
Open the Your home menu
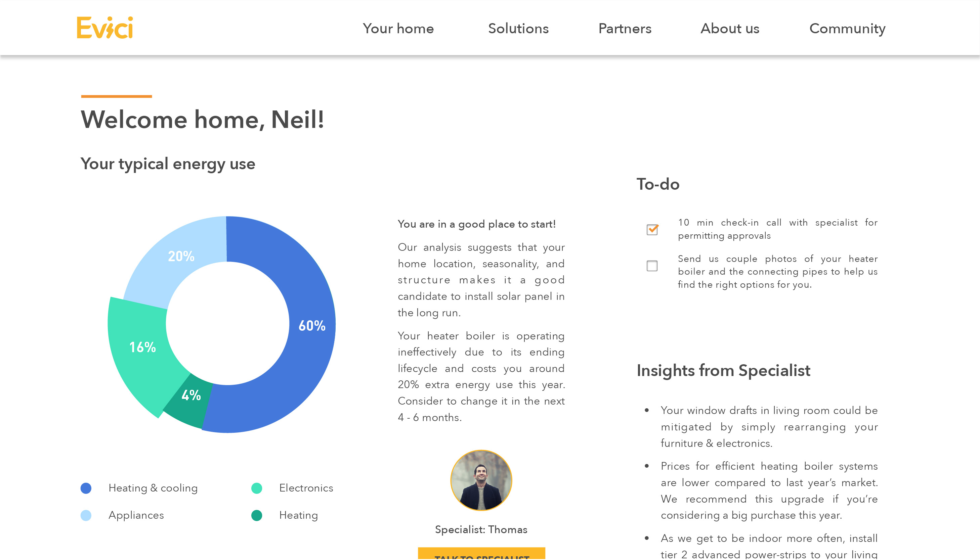398,29
